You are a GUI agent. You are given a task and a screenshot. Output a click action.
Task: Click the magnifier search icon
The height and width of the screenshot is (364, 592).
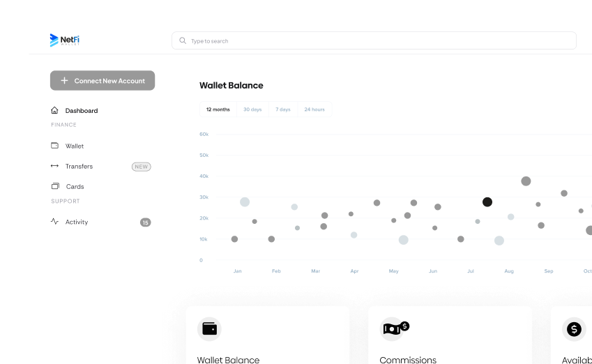click(183, 40)
